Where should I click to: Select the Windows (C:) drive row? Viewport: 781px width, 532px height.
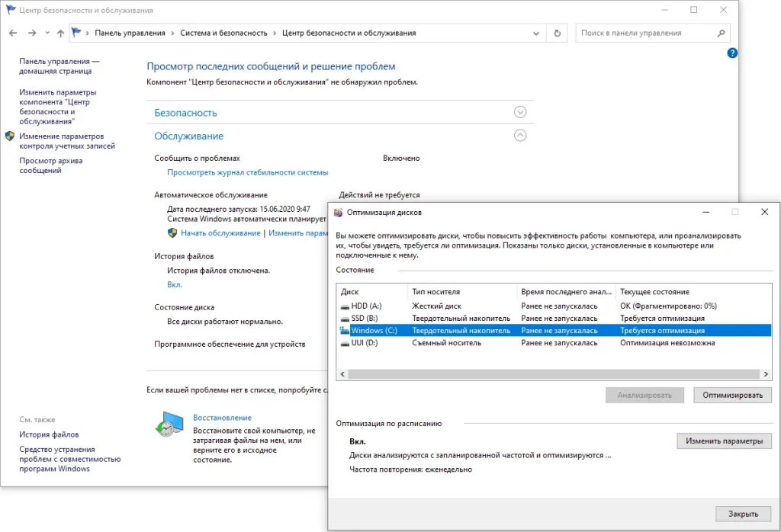(554, 331)
